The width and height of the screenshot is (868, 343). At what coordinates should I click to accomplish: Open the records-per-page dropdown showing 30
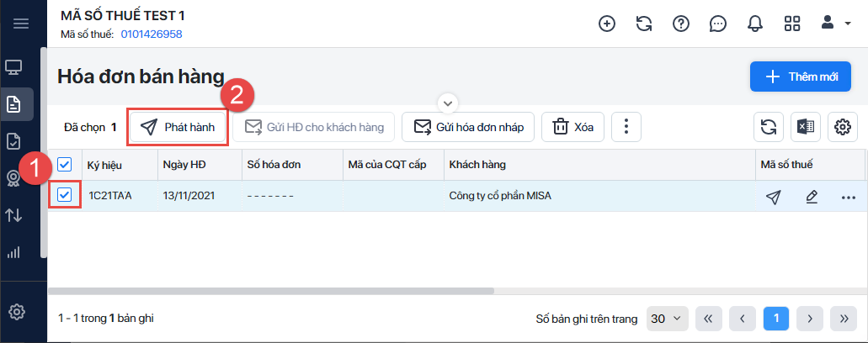tap(668, 319)
